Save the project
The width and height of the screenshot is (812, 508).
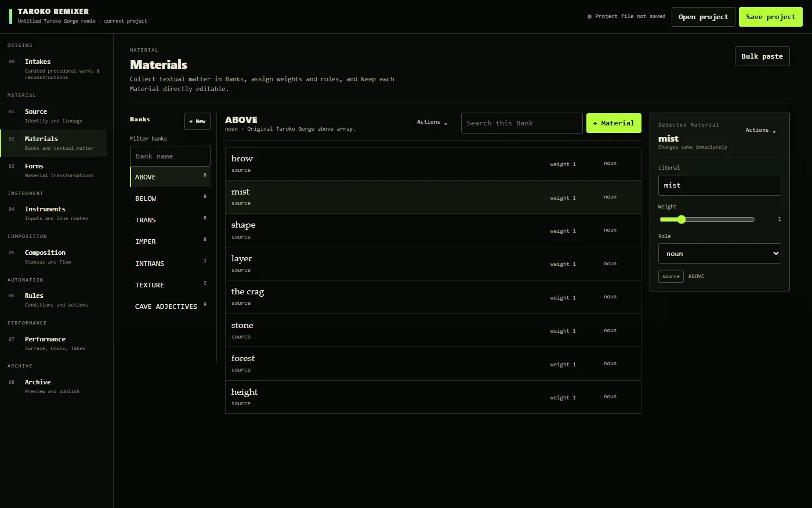point(770,17)
